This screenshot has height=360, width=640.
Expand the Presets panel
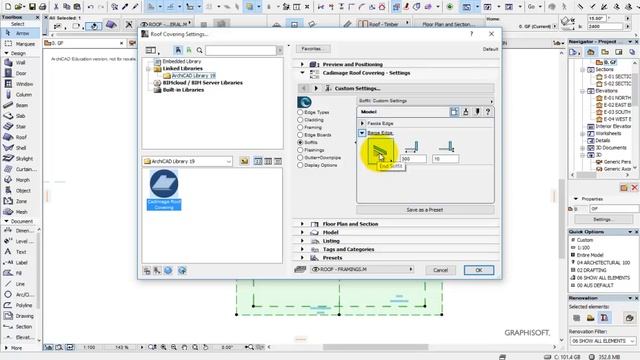click(x=302, y=258)
